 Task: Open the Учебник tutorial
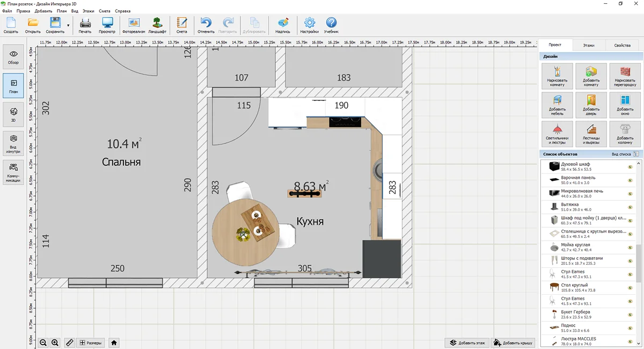(x=331, y=25)
